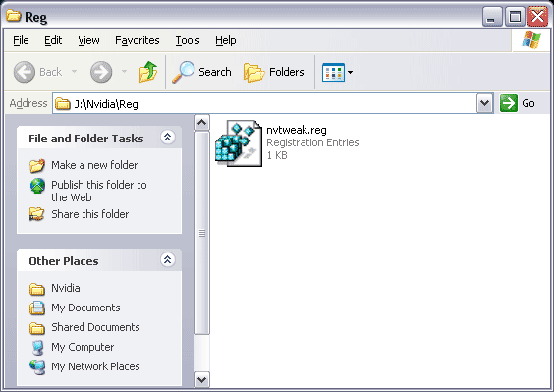Open Views dropdown arrow

tap(350, 72)
